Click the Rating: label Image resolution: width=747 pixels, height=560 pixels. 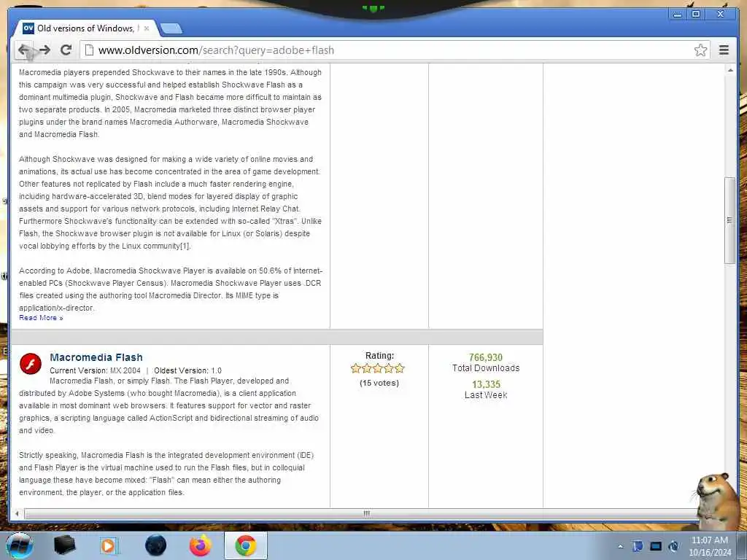379,355
